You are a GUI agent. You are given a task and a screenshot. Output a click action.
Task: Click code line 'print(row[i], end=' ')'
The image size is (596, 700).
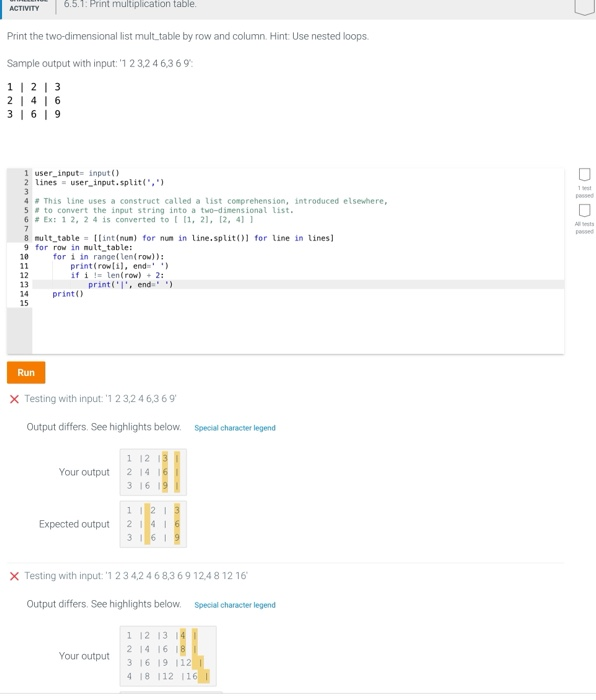tap(119, 266)
